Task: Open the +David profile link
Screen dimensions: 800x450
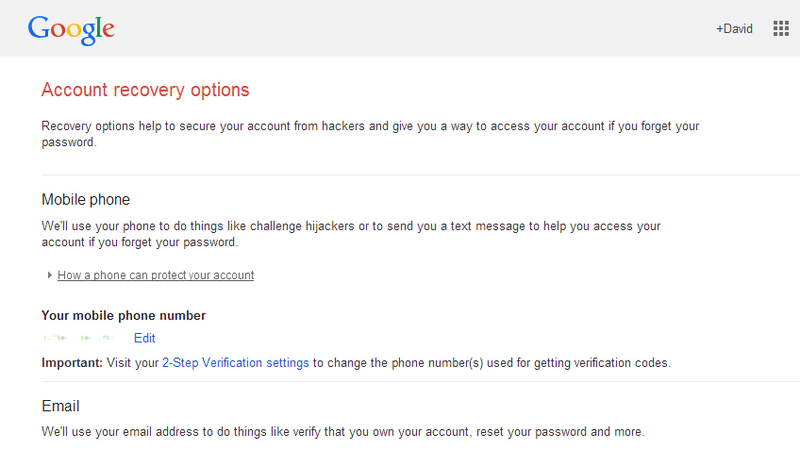Action: pyautogui.click(x=734, y=29)
